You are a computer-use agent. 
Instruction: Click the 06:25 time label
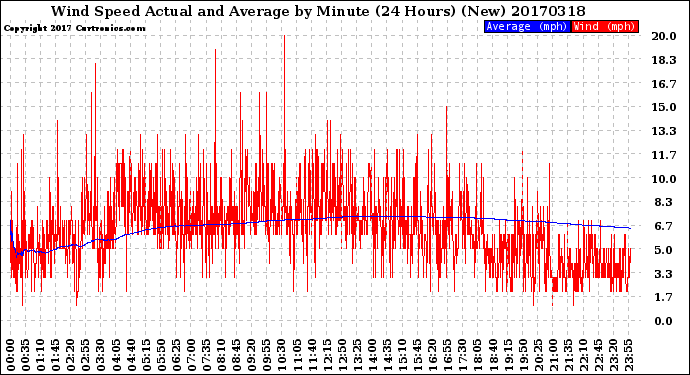pyautogui.click(x=176, y=355)
